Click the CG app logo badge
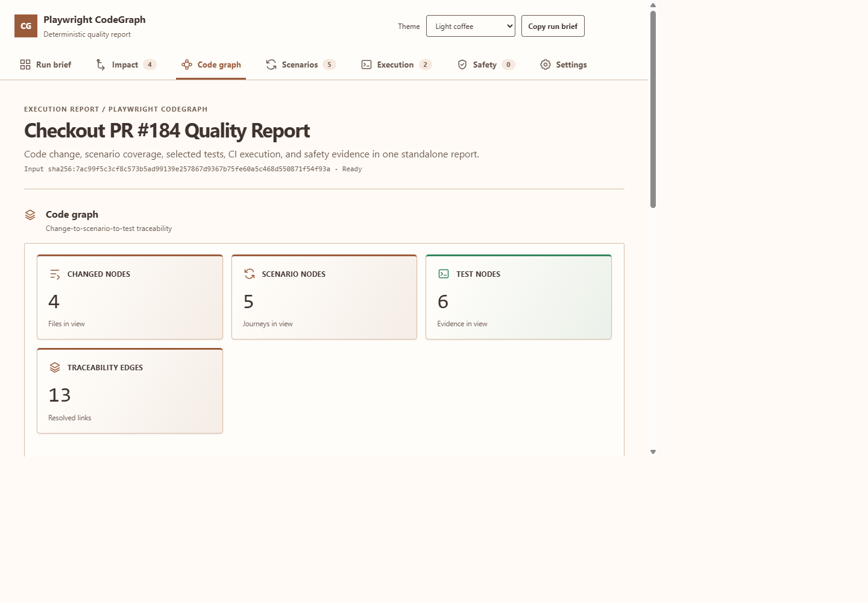 click(x=26, y=26)
